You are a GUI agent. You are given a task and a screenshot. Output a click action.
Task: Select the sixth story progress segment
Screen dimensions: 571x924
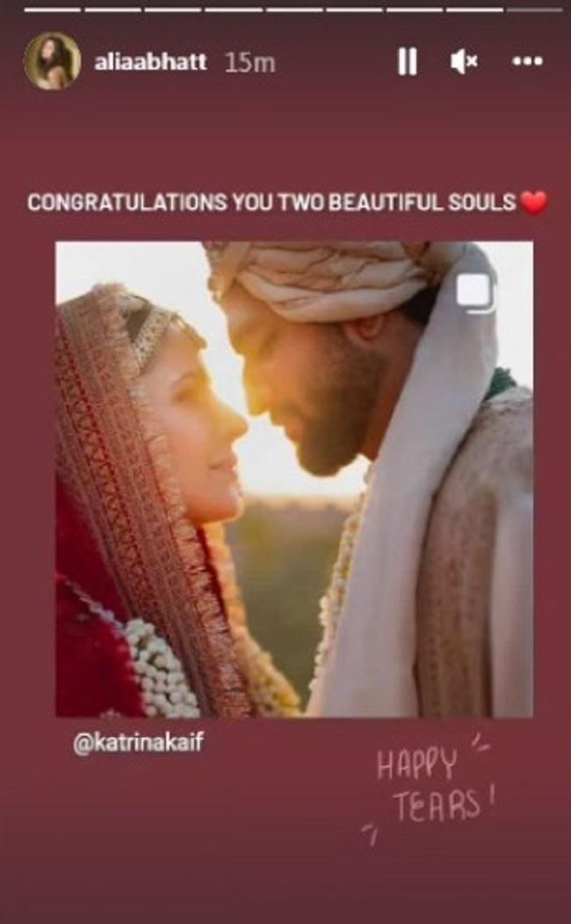coord(354,10)
